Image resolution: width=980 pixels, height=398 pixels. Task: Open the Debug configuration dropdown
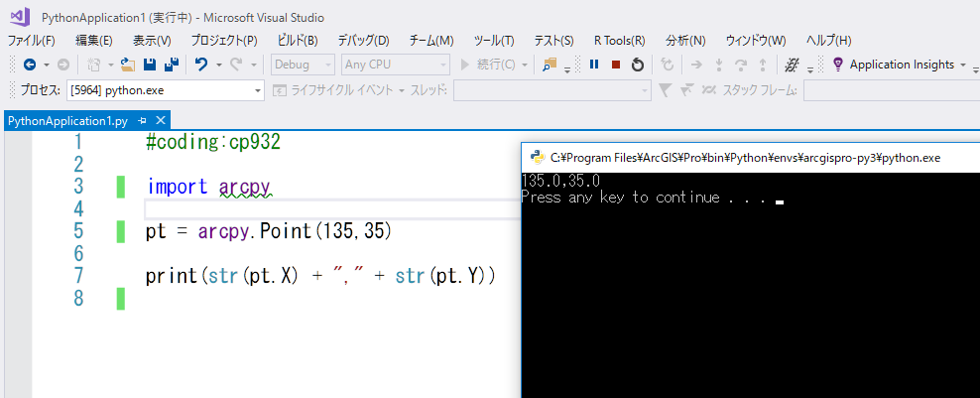click(x=304, y=65)
